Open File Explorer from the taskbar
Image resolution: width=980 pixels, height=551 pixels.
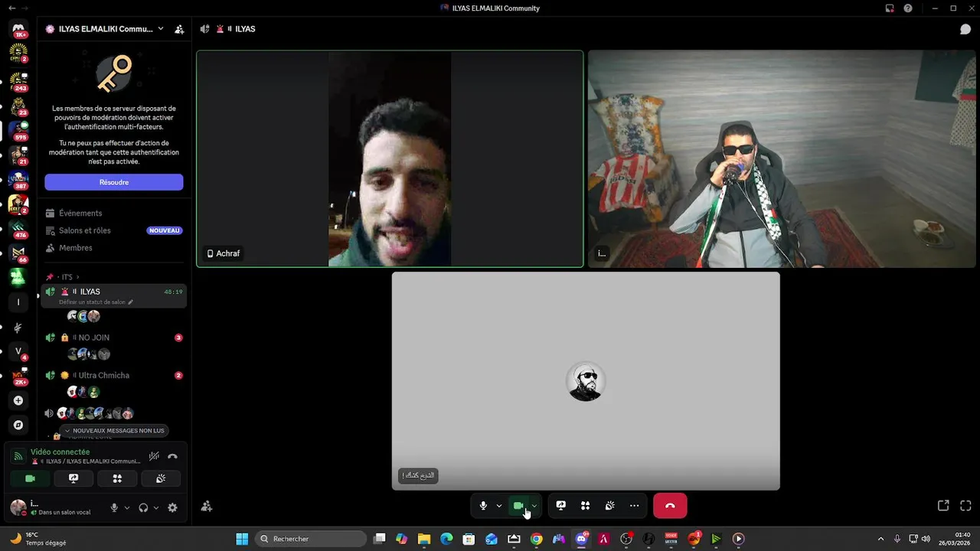(x=424, y=539)
